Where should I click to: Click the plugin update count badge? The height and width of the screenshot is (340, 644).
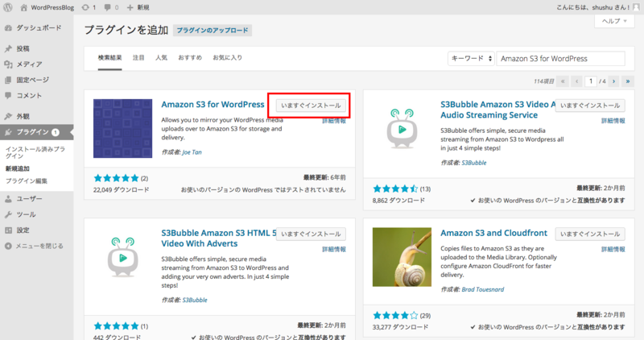(x=56, y=132)
